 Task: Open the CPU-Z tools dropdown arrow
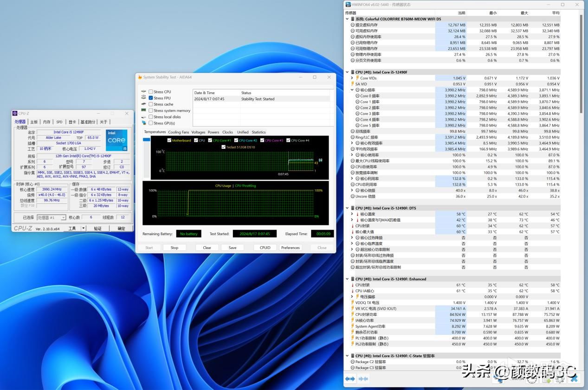84,228
